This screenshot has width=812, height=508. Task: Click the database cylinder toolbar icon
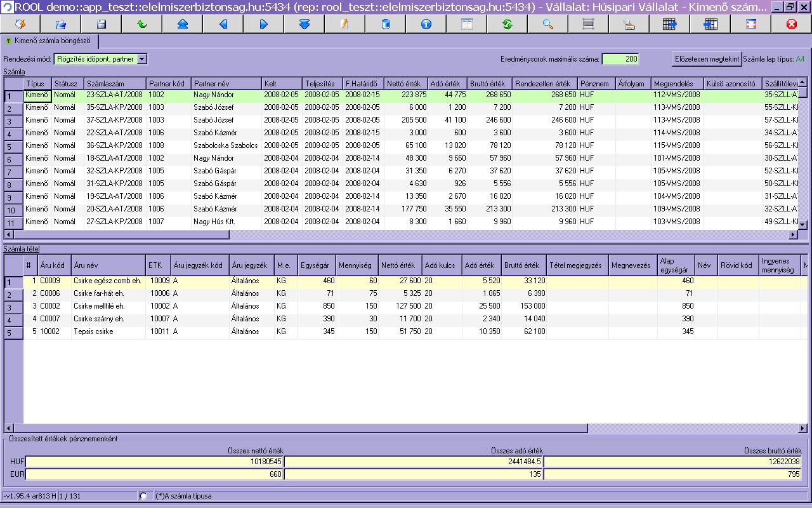tap(386, 24)
